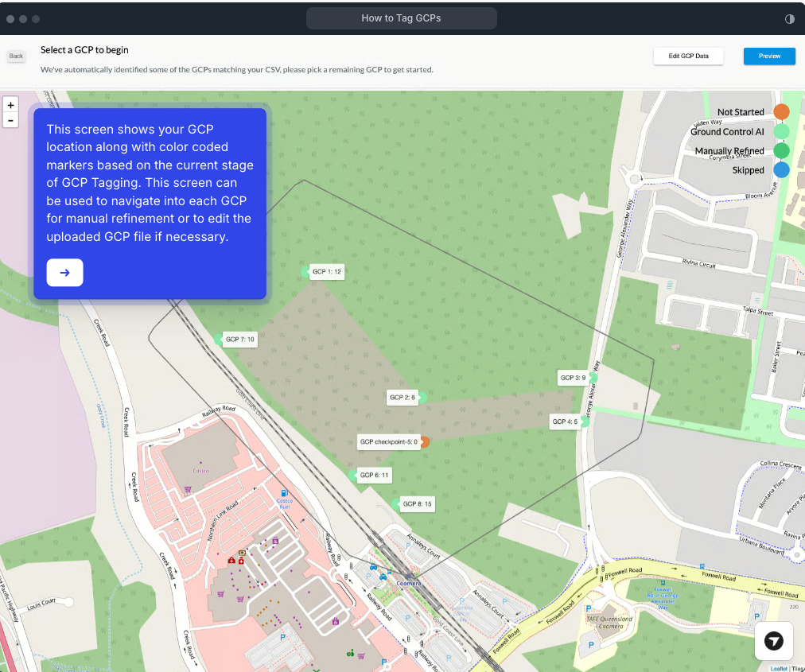Click the zoom in control on the map
Viewport: 805px width, 672px height.
pyautogui.click(x=10, y=104)
